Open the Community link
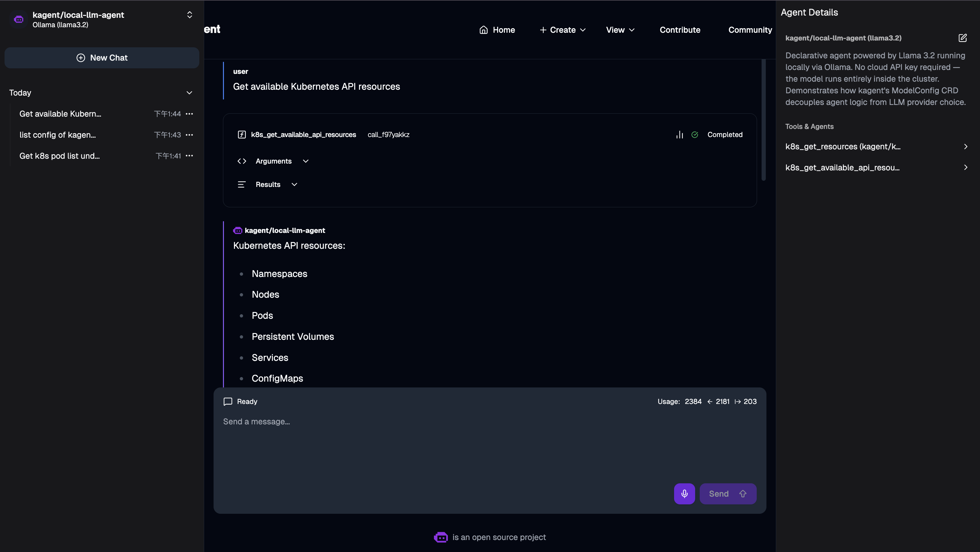 pyautogui.click(x=750, y=30)
